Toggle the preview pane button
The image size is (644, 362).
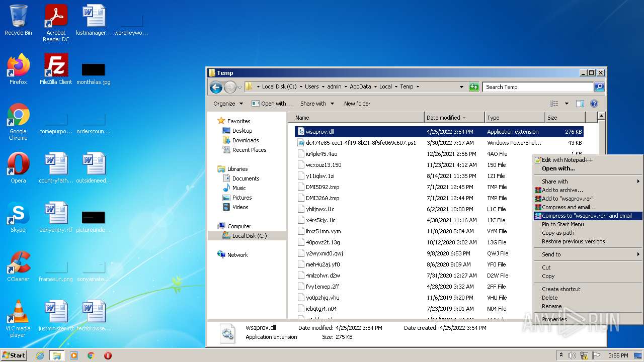coord(580,104)
